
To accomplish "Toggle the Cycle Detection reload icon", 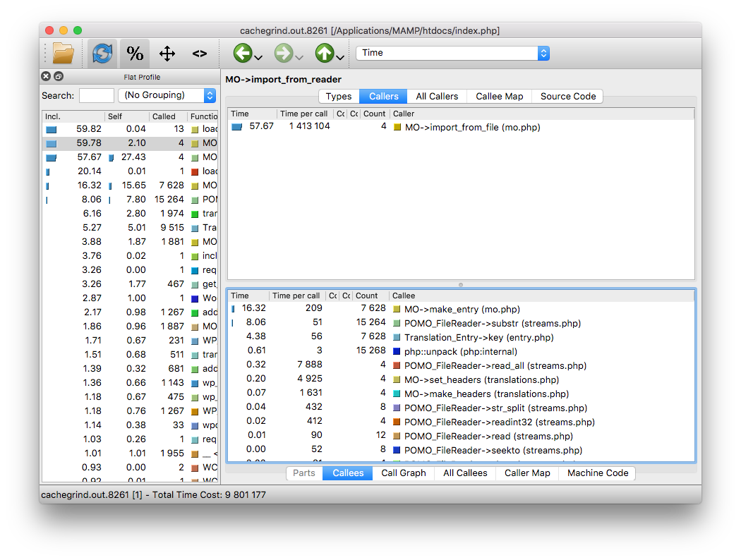I will click(102, 54).
